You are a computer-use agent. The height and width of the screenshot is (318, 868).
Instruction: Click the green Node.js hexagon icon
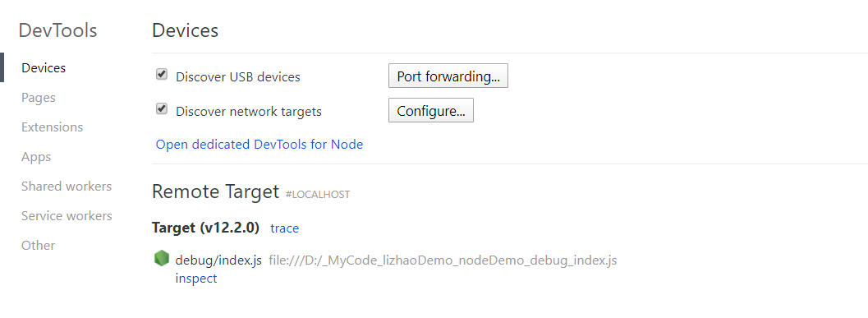[161, 258]
